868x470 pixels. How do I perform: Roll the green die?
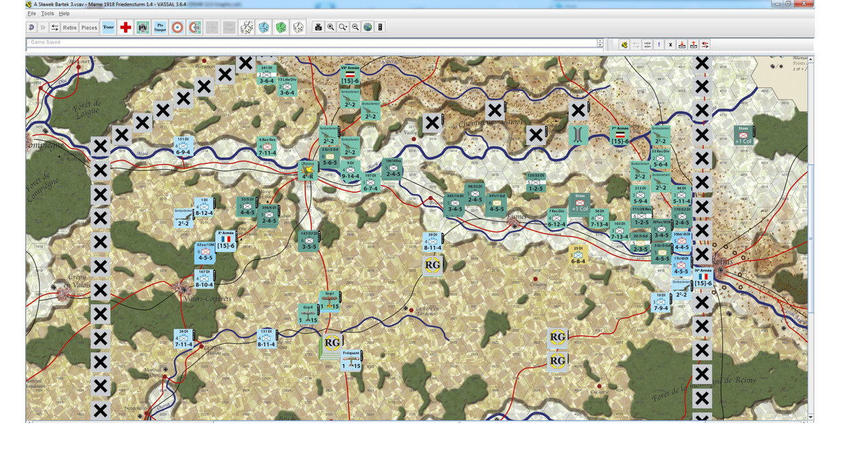click(281, 27)
